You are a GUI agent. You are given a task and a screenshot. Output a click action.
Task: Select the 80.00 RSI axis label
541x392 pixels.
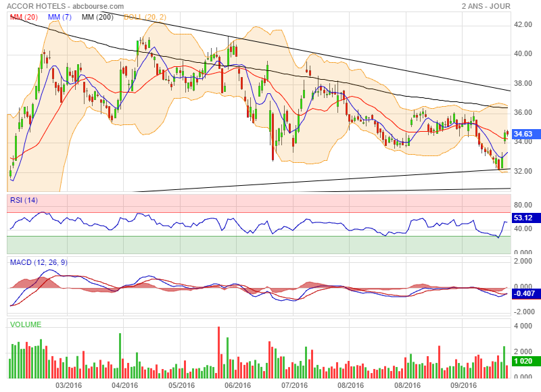point(523,205)
